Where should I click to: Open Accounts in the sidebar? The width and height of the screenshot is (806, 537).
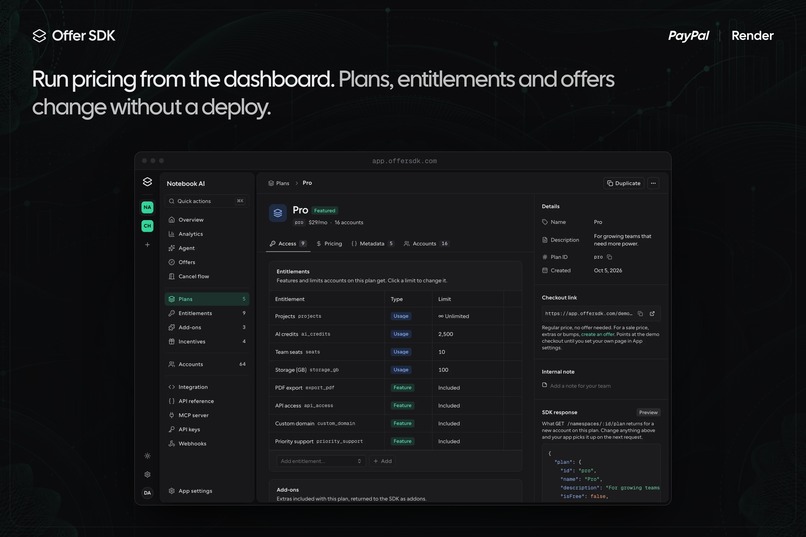tap(207, 364)
